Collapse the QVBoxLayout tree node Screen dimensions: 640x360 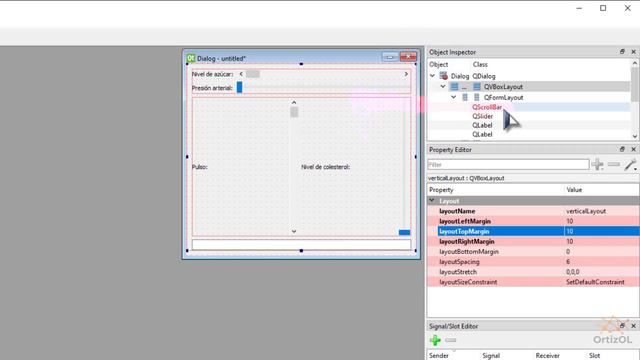coord(443,87)
